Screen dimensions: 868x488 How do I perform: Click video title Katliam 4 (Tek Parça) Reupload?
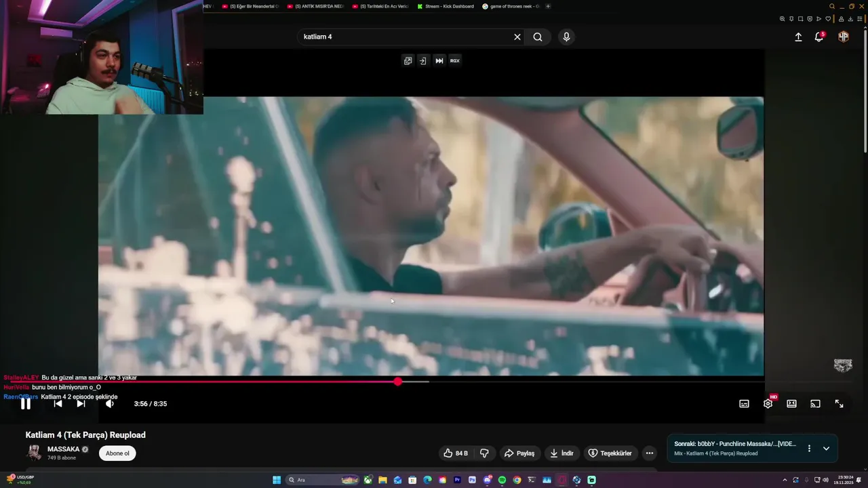click(85, 435)
